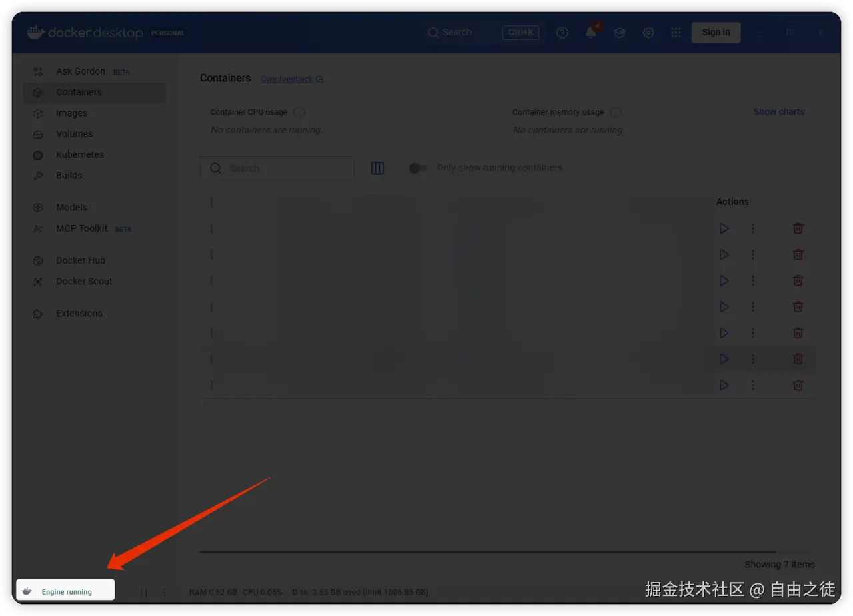Open the apps grid icon
Screen dimensions: 853x616
pyautogui.click(x=676, y=32)
